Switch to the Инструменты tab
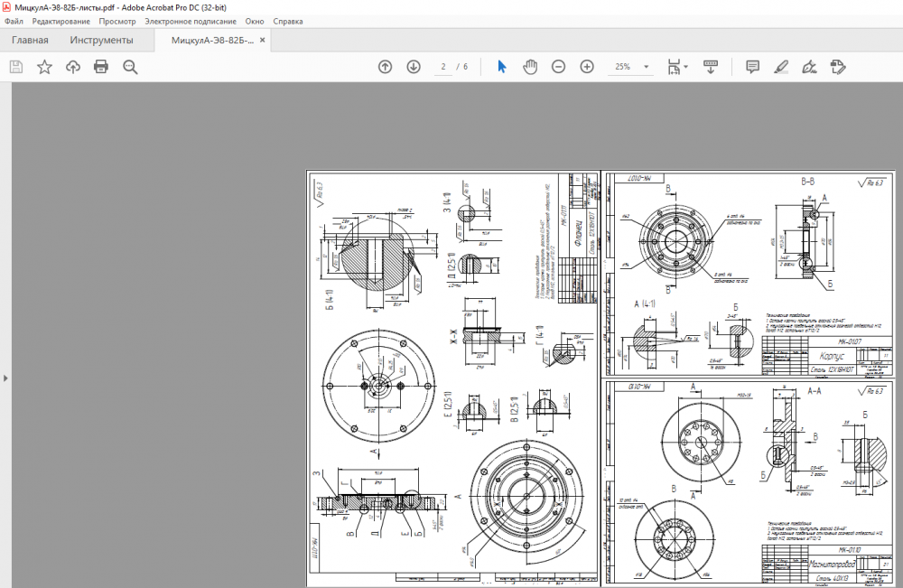The image size is (903, 588). (101, 41)
